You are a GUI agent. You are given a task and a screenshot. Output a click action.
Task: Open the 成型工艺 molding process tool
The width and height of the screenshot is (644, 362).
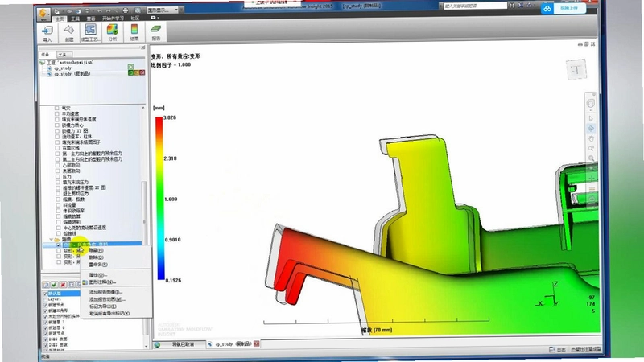pyautogui.click(x=90, y=32)
